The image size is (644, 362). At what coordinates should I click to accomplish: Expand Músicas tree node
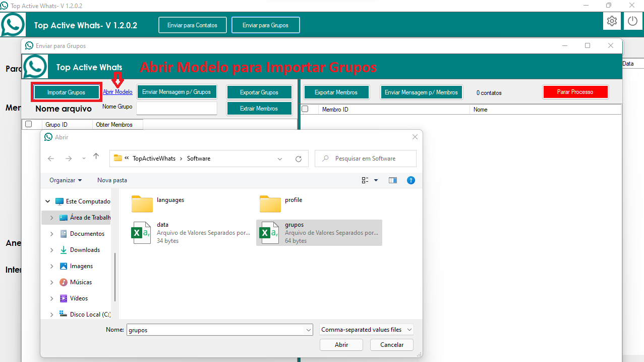[51, 282]
